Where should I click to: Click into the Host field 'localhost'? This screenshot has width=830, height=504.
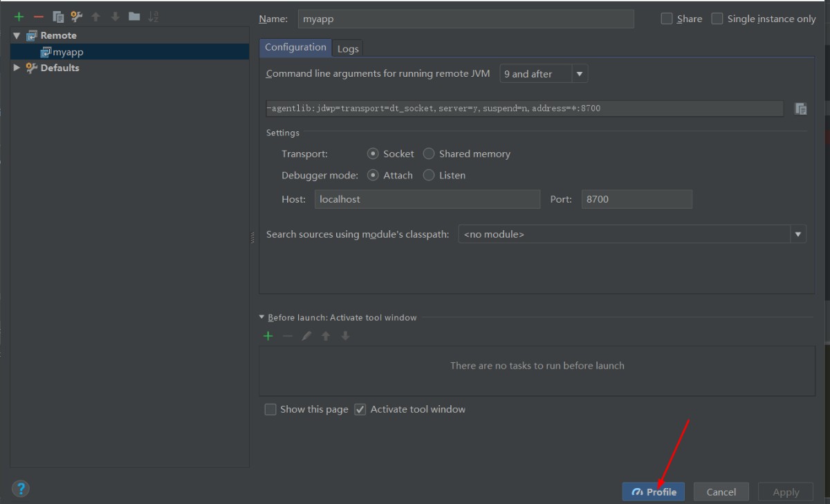pyautogui.click(x=427, y=199)
